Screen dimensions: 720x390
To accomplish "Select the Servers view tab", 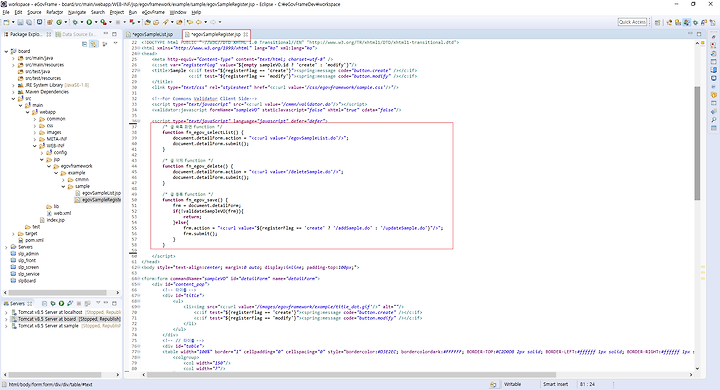I will [17, 303].
